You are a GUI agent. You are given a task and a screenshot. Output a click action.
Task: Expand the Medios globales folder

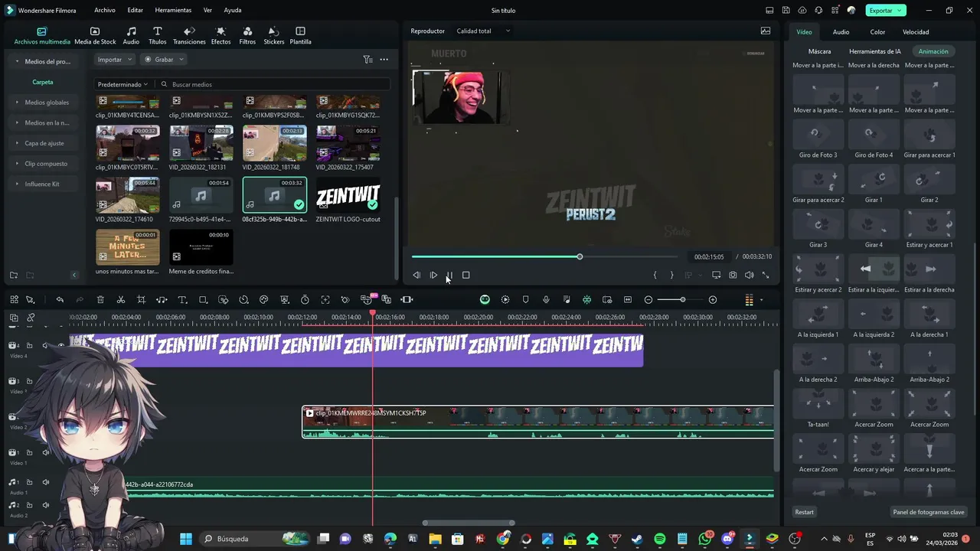point(42,102)
